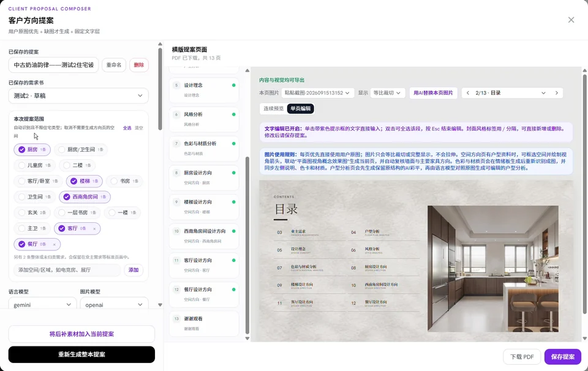588x371 pixels.
Task: Click 将后补素材加入当前提案 button
Action: [81, 334]
